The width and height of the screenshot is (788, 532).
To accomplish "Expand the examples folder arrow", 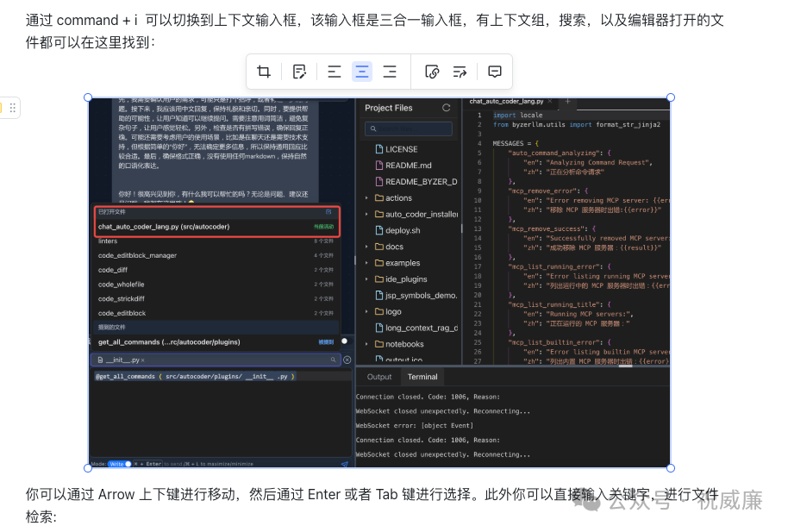I will pos(367,263).
